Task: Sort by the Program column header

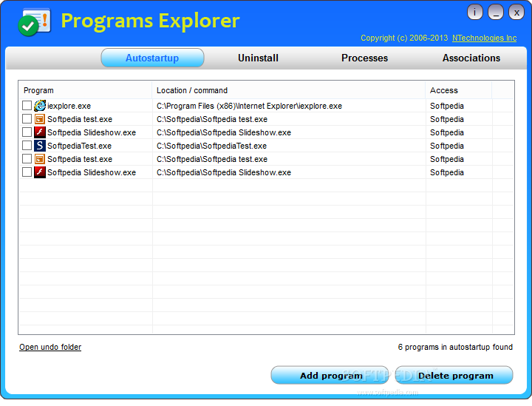Action: click(x=85, y=90)
